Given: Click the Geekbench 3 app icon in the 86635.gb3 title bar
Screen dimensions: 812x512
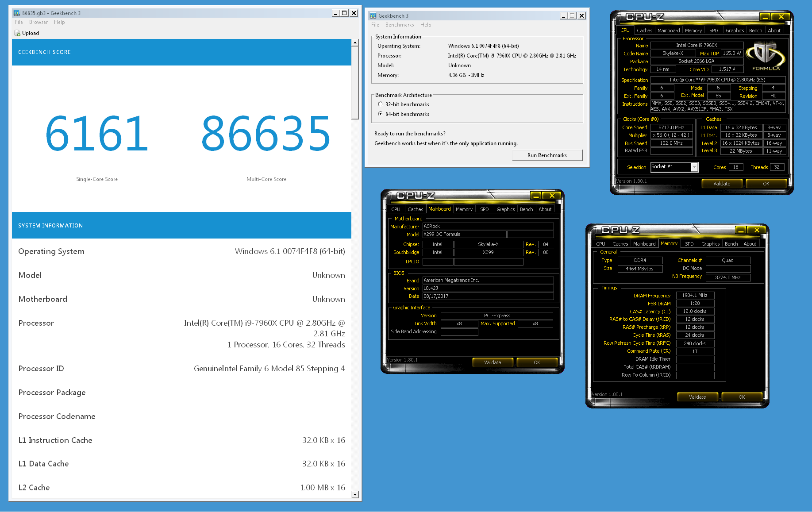Looking at the screenshot, I should tap(17, 13).
